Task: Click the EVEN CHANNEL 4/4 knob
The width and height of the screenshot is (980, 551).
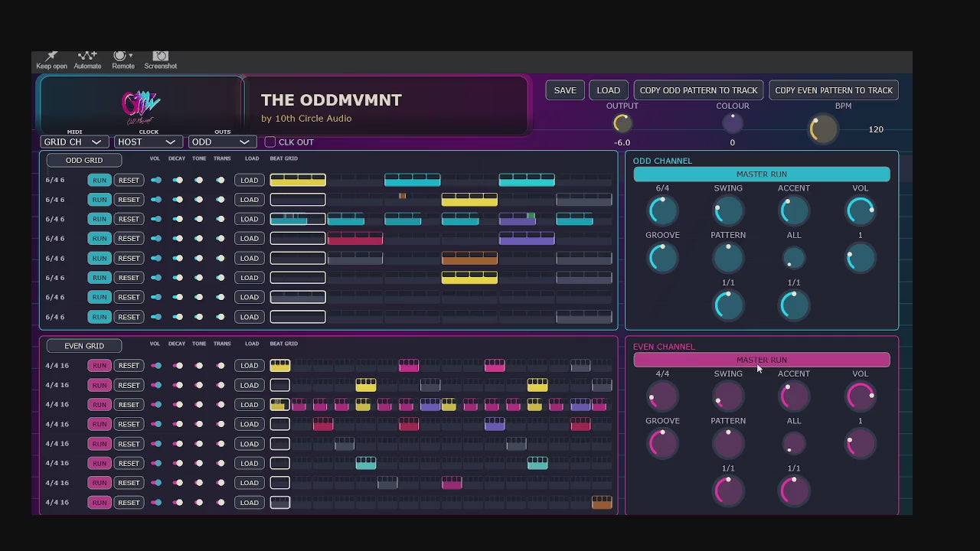Action: click(x=662, y=396)
